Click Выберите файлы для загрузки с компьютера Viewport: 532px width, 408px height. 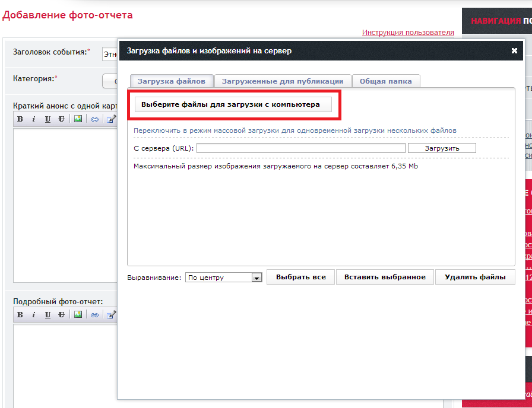point(230,104)
